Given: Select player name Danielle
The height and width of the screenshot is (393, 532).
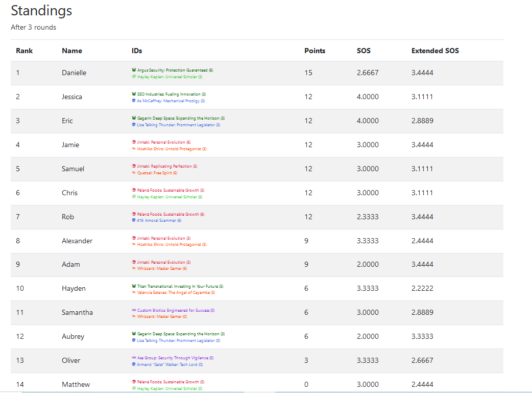Looking at the screenshot, I should tap(74, 73).
